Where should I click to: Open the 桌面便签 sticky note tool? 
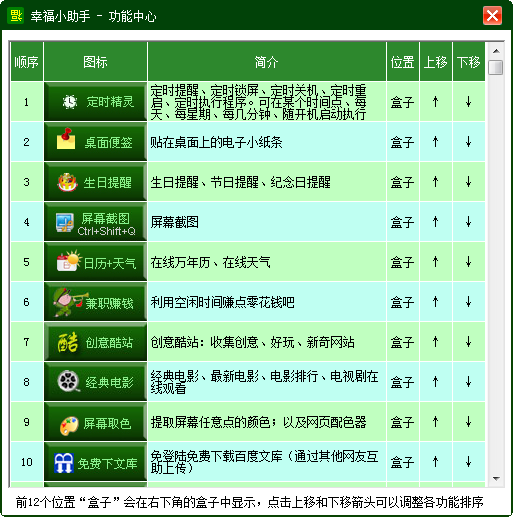click(x=95, y=142)
